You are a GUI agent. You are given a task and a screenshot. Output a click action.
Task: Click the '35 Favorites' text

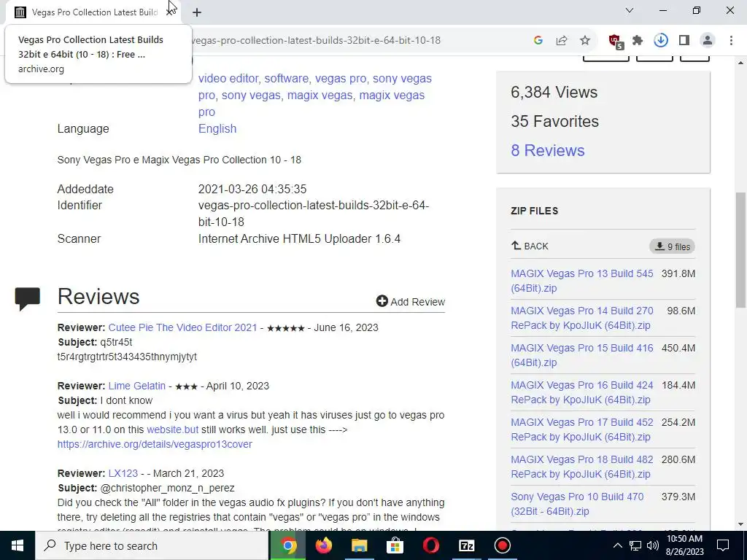(554, 122)
